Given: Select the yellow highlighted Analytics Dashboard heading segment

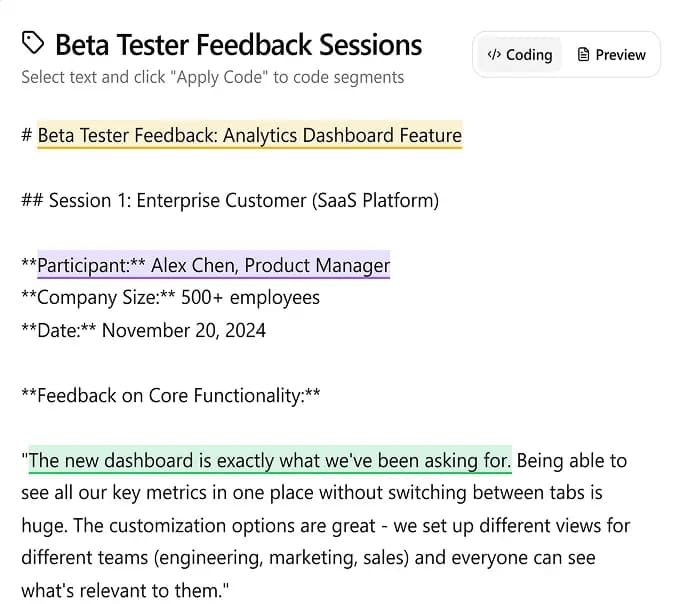Looking at the screenshot, I should pyautogui.click(x=249, y=135).
